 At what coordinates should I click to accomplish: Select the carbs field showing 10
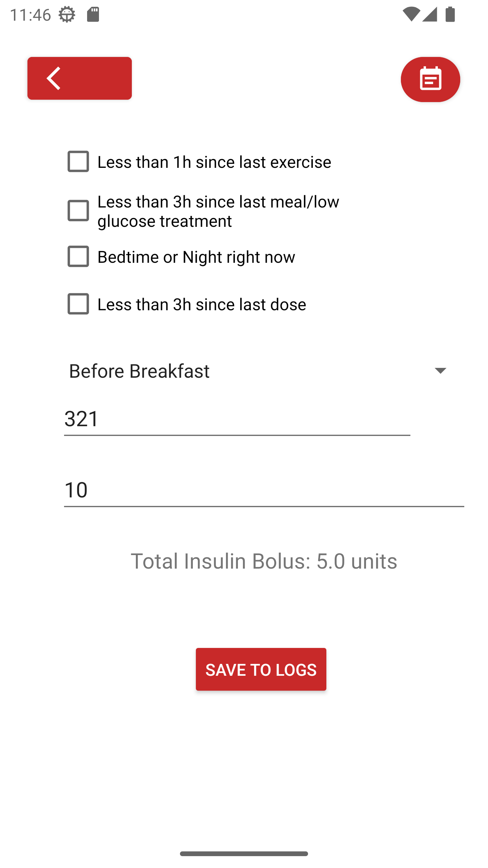tap(264, 490)
